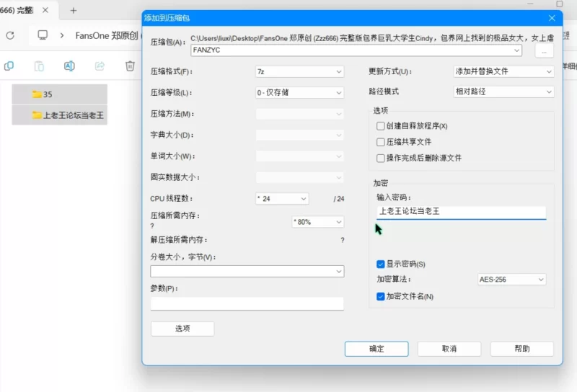This screenshot has height=392, width=577.
Task: Click the 选项 button
Action: [x=182, y=329]
